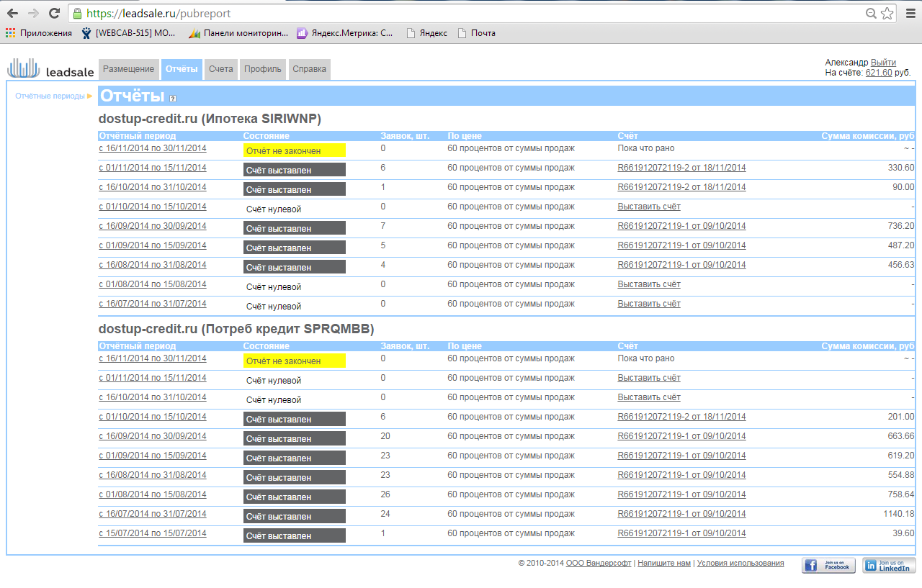922x588 pixels.
Task: Reload the page with the refresh icon
Action: point(54,14)
